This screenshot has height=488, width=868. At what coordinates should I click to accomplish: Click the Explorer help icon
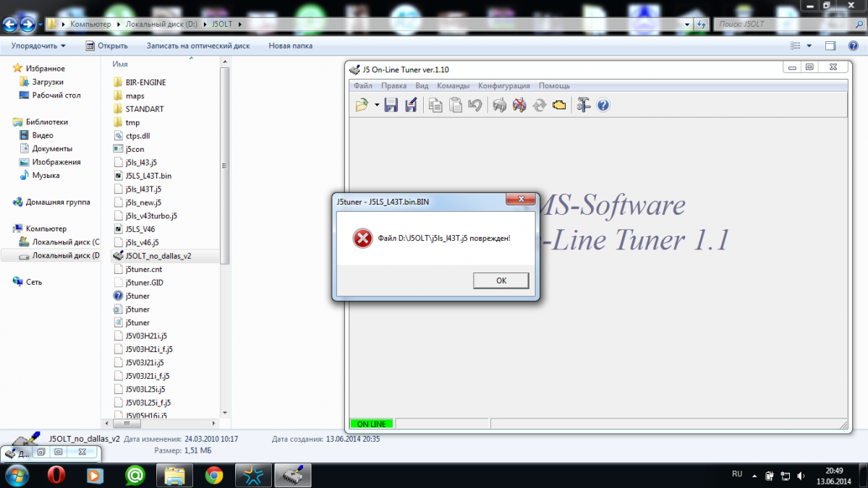pos(852,46)
